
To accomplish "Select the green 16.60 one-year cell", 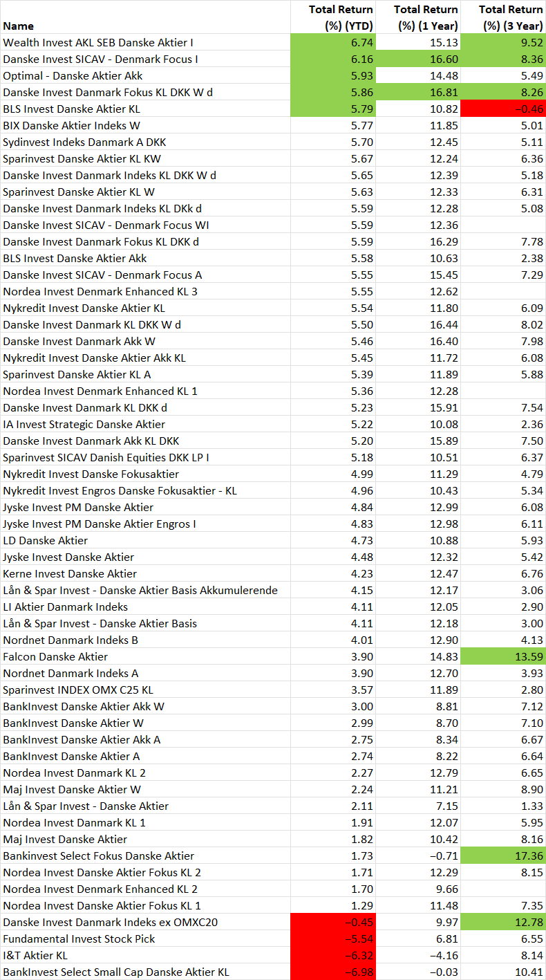I will (x=418, y=59).
